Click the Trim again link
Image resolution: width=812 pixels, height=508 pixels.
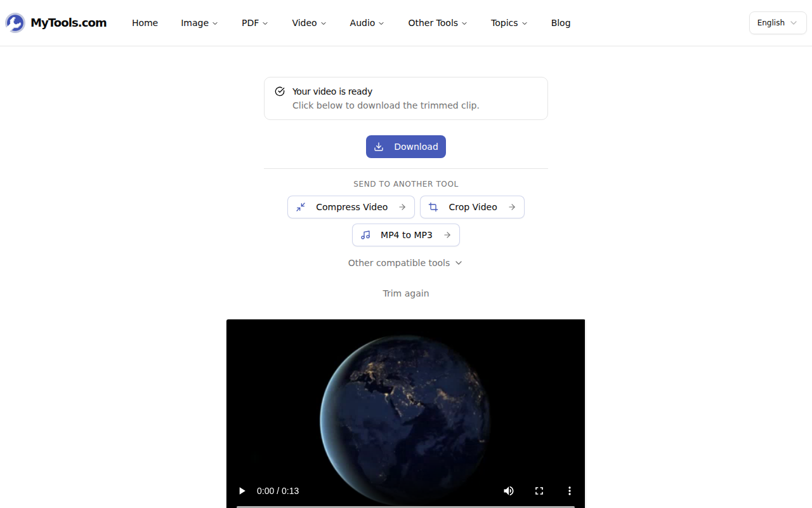tap(406, 293)
